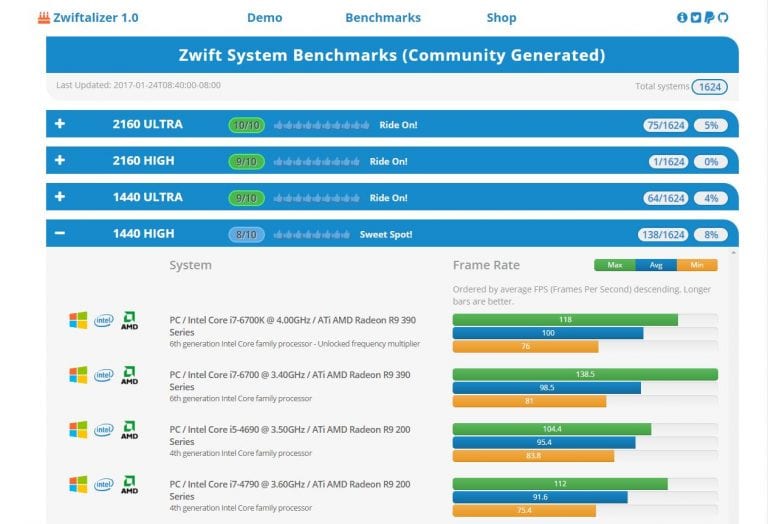This screenshot has width=768, height=524.
Task: Click Windows logo for i7-4790 row
Action: pos(78,484)
